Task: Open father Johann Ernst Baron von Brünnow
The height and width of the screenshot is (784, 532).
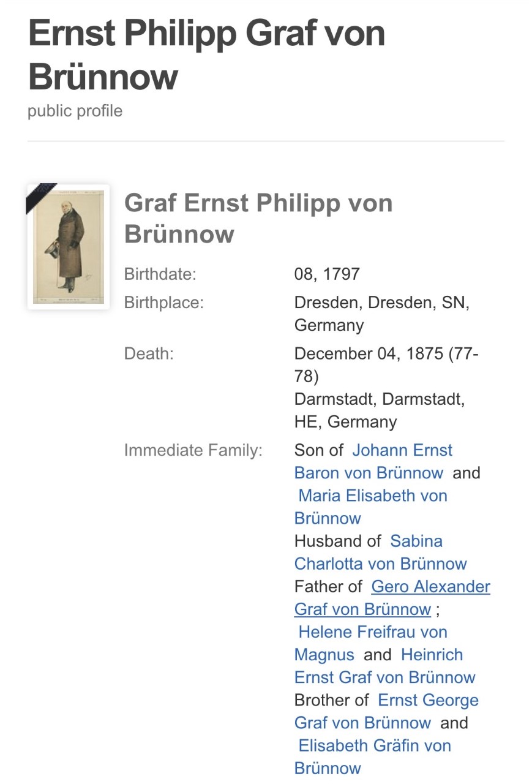Action: (373, 461)
